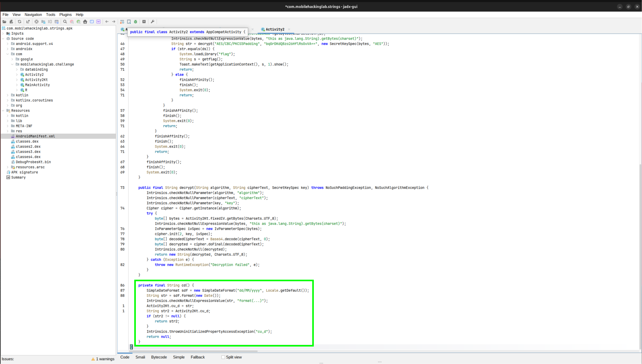Click the vertical scrollbar of code editor

click(640, 256)
